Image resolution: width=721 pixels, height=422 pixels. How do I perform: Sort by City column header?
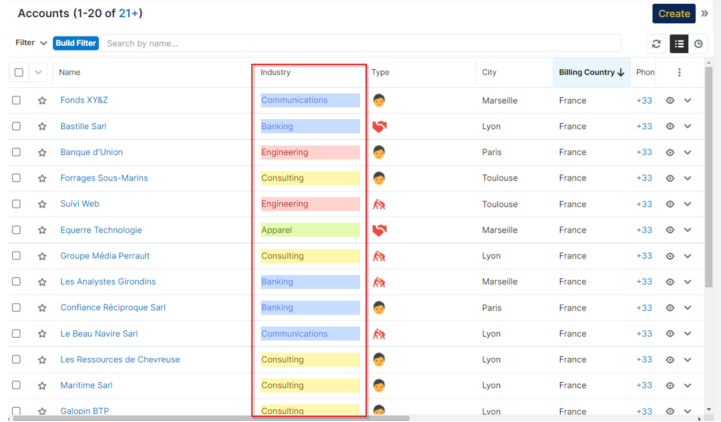[x=489, y=72]
